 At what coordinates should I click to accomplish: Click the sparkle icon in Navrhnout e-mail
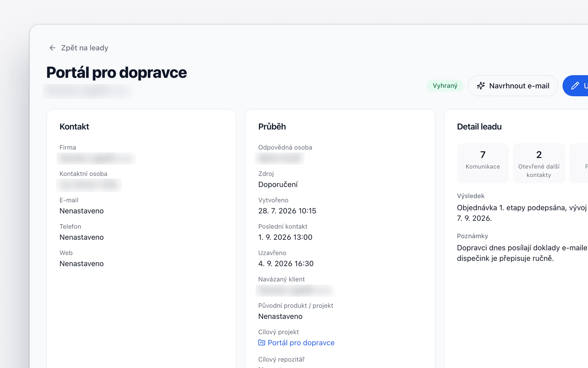481,86
